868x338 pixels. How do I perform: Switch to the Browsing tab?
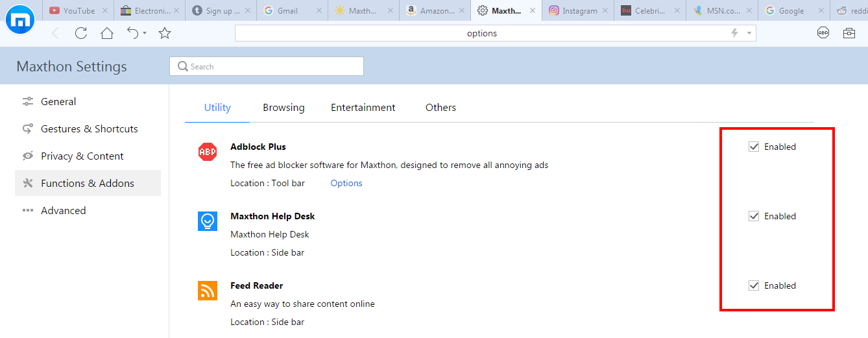pos(283,108)
